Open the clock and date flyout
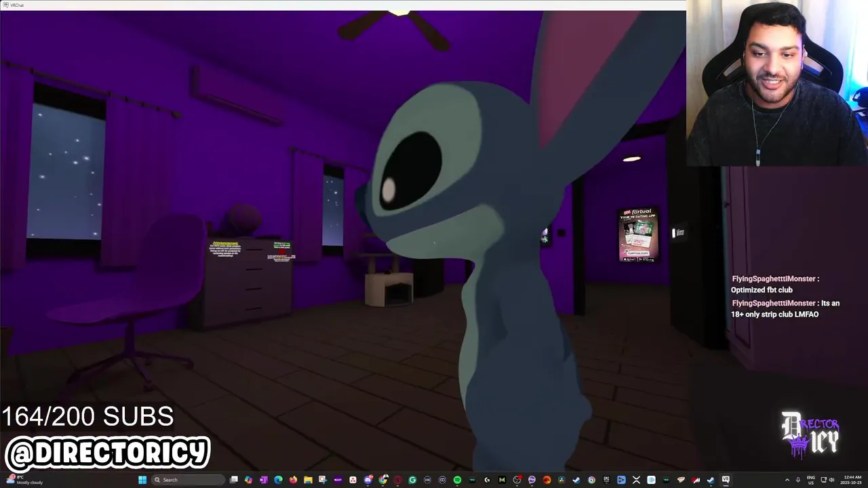 click(x=852, y=480)
